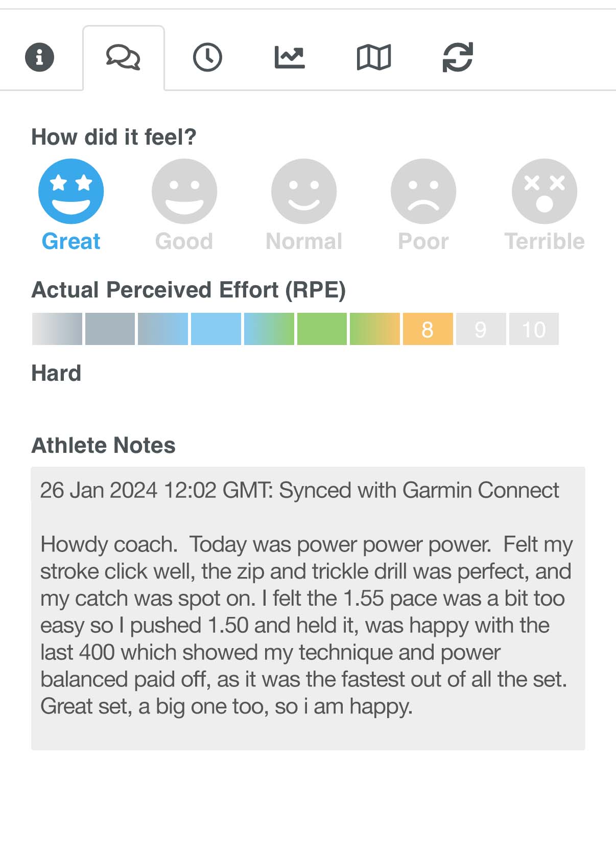Choose the solid light-blue RPE segment
Image resolution: width=616 pixels, height=851 pixels.
[216, 329]
